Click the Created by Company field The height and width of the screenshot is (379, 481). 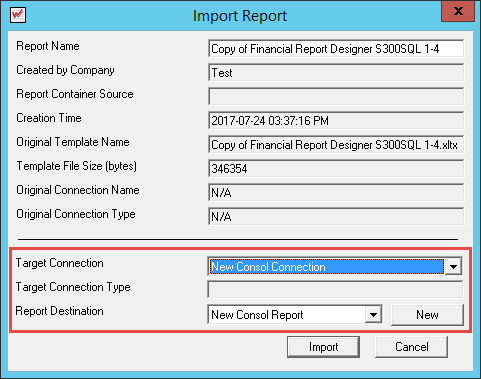tap(336, 73)
